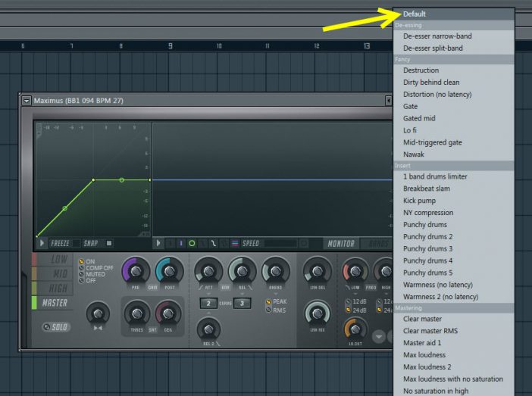Click the AHEAD look-ahead knob

tap(276, 271)
